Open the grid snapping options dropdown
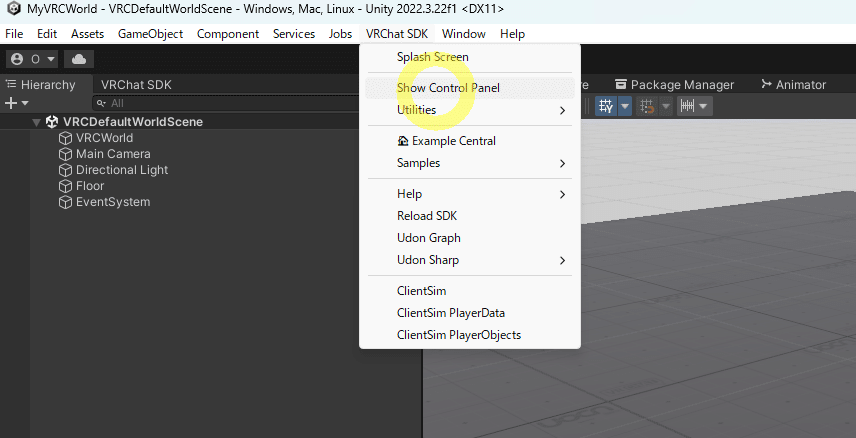This screenshot has height=438, width=856. coord(666,106)
